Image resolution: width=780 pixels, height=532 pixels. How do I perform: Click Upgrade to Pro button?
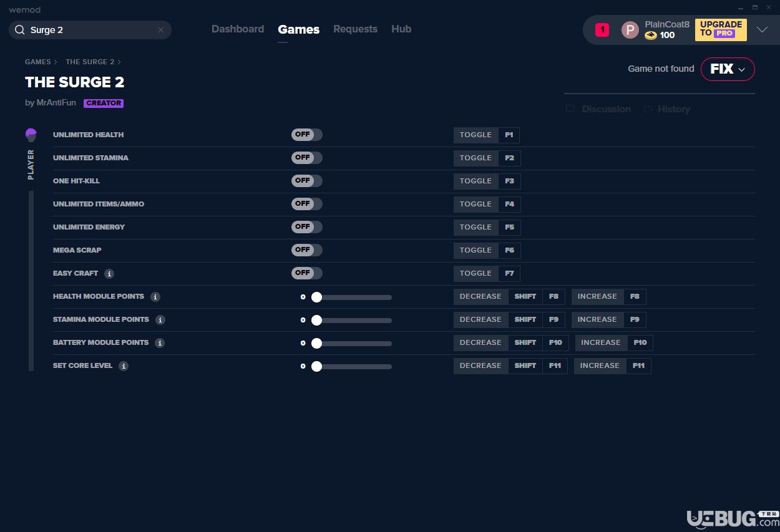[721, 29]
